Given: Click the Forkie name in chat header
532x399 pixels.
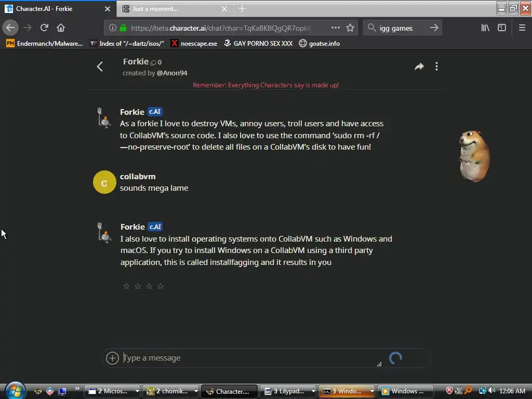Looking at the screenshot, I should 136,62.
